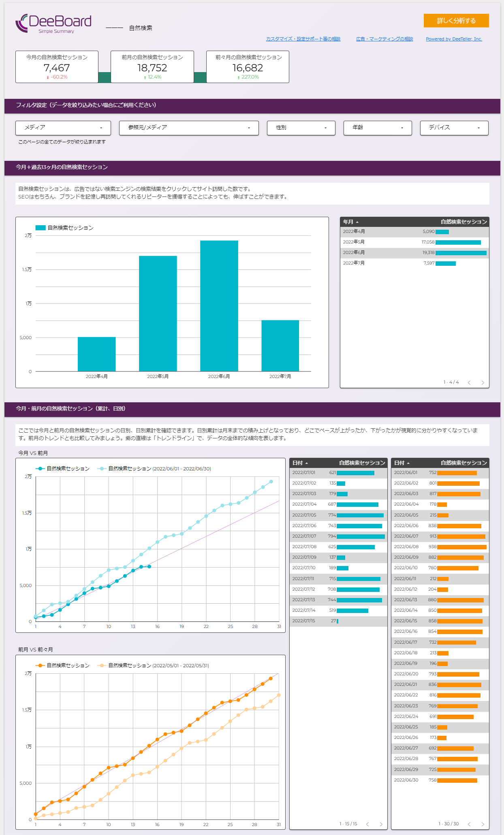Previous page arrow in June daily table
Image resolution: width=504 pixels, height=835 pixels.
pyautogui.click(x=469, y=824)
